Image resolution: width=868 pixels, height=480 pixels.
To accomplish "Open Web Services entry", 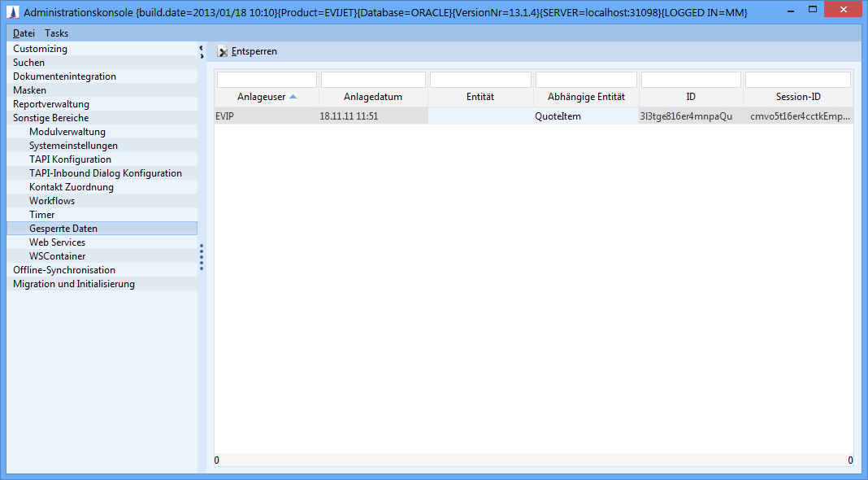I will 57,242.
